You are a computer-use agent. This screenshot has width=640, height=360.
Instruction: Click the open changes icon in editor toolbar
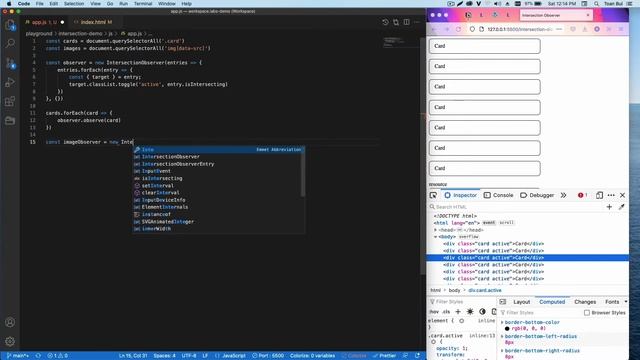click(x=396, y=22)
